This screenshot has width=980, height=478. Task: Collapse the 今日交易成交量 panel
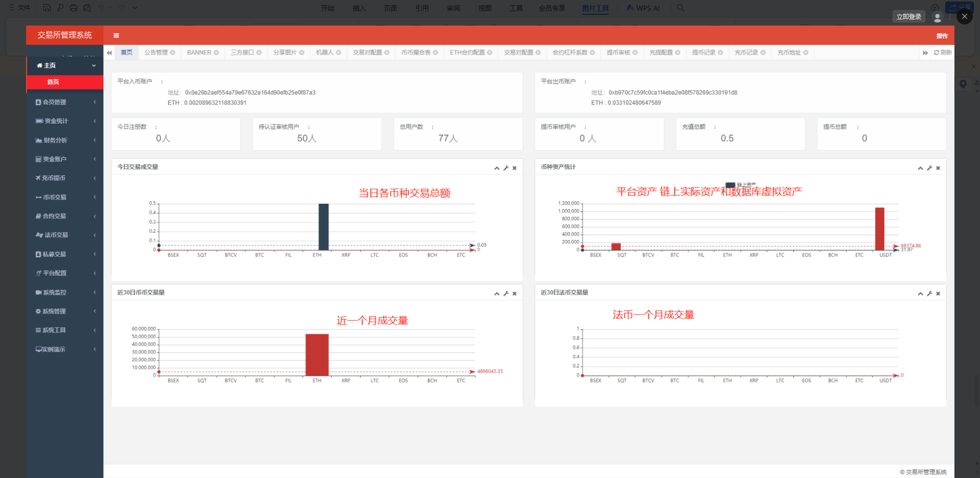point(497,168)
